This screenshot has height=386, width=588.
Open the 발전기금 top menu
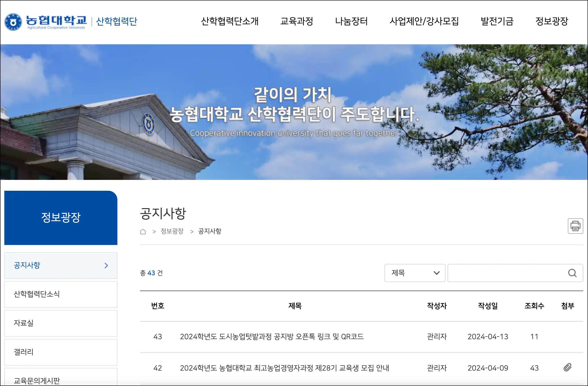[497, 21]
